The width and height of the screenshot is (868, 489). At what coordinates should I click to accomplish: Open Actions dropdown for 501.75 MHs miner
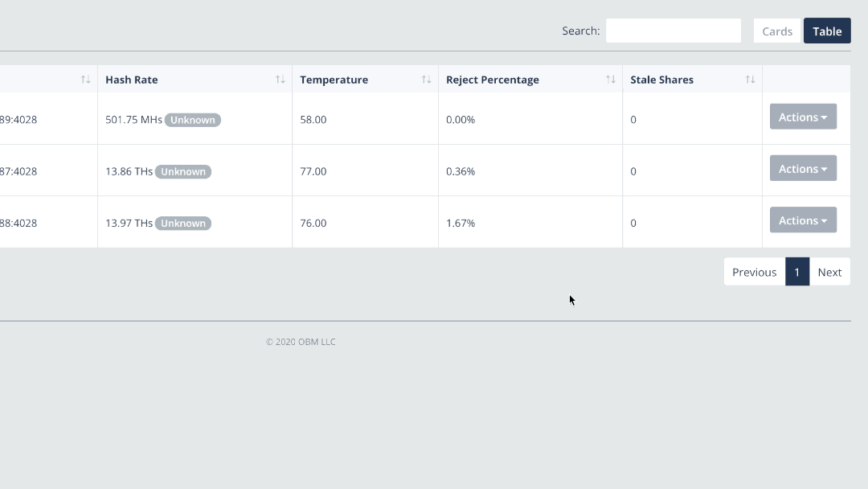803,117
